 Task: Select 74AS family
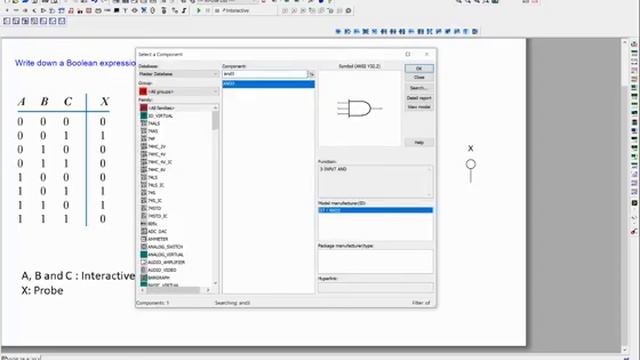153,131
